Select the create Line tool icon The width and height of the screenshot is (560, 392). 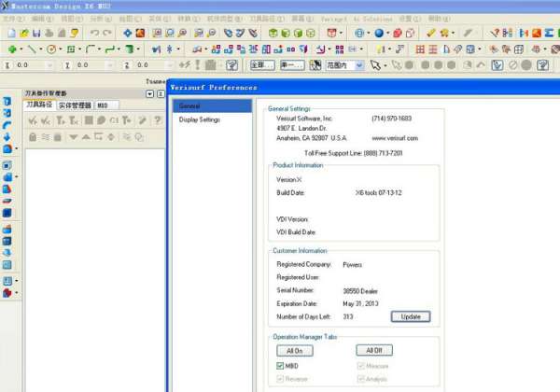coord(32,49)
